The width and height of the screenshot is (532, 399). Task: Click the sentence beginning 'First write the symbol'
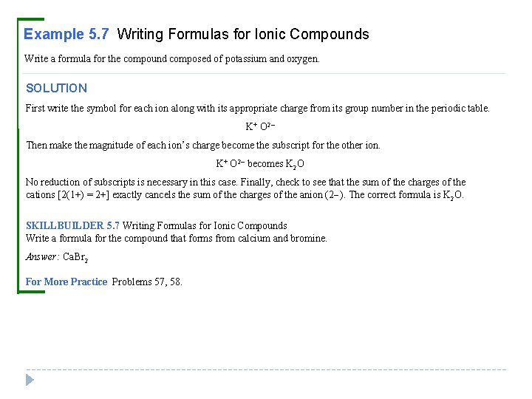click(258, 108)
